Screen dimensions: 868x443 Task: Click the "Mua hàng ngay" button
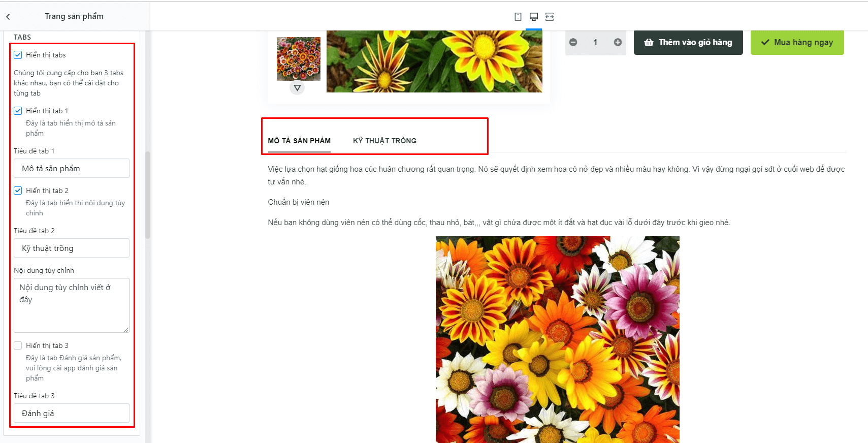pos(797,42)
